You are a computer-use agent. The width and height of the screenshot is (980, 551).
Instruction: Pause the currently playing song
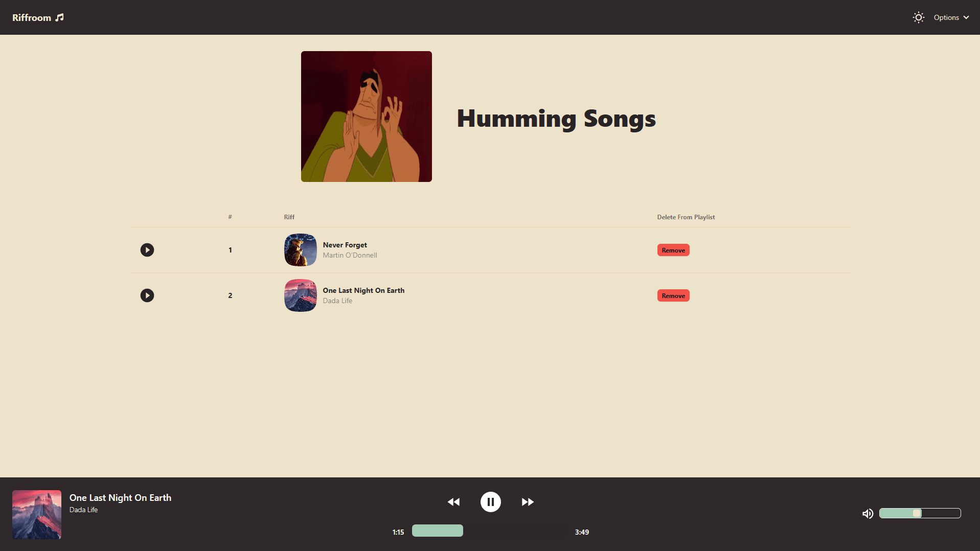click(x=490, y=502)
